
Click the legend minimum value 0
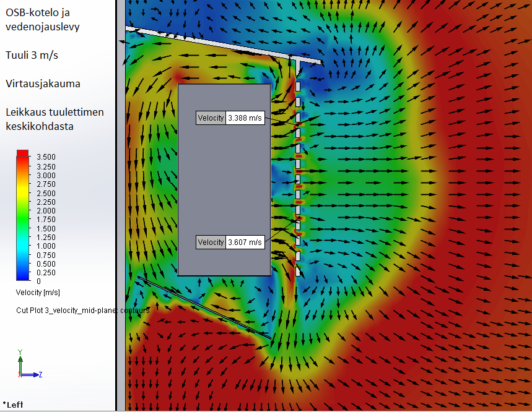point(38,281)
